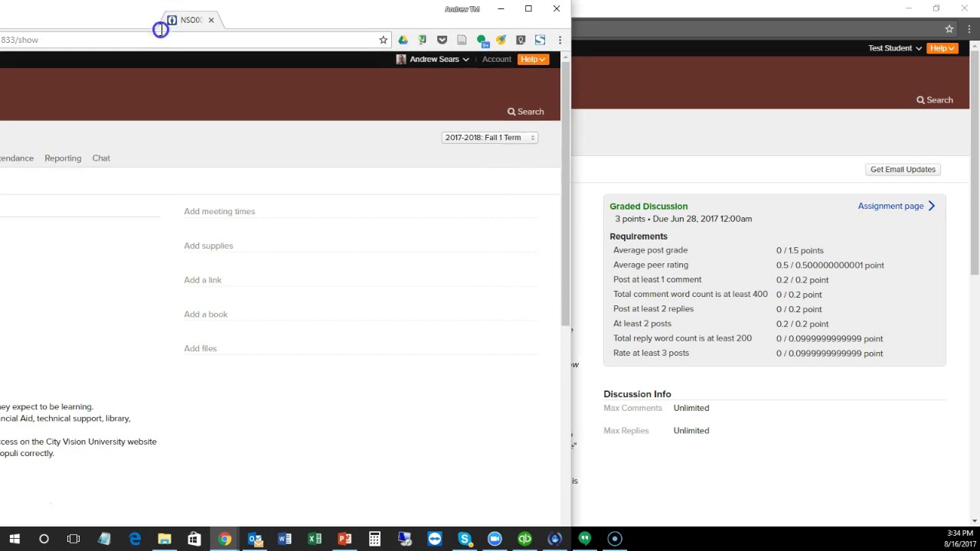Click 'Max Comments' label
980x551 pixels.
(632, 409)
